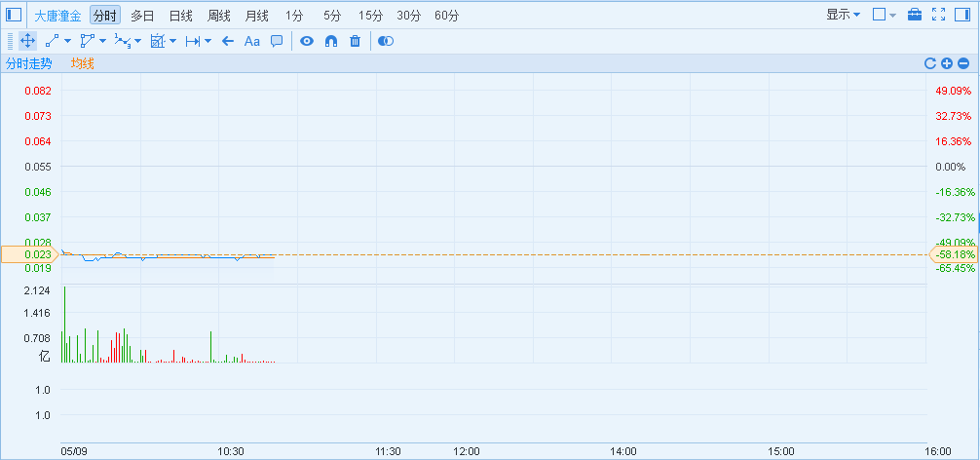The height and width of the screenshot is (460, 980).
Task: Click the -58.18% change marker
Action: pos(953,254)
